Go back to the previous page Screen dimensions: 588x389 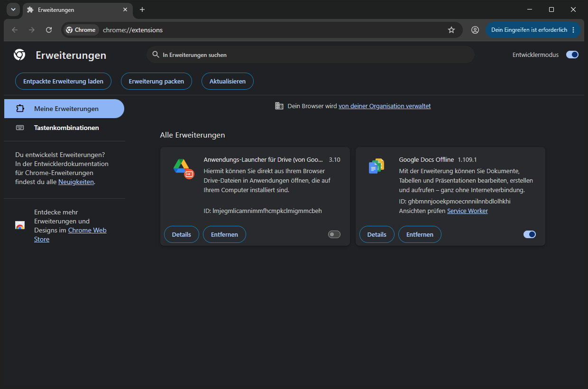click(x=15, y=30)
